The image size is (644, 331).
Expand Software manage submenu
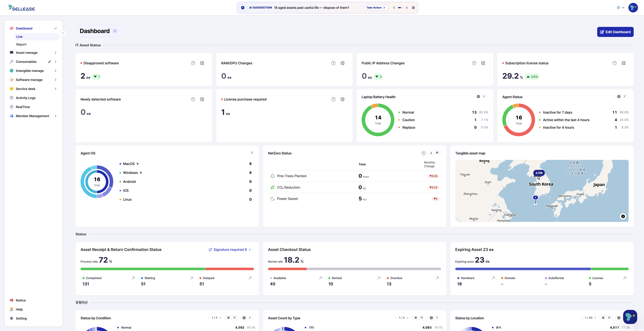coord(55,80)
